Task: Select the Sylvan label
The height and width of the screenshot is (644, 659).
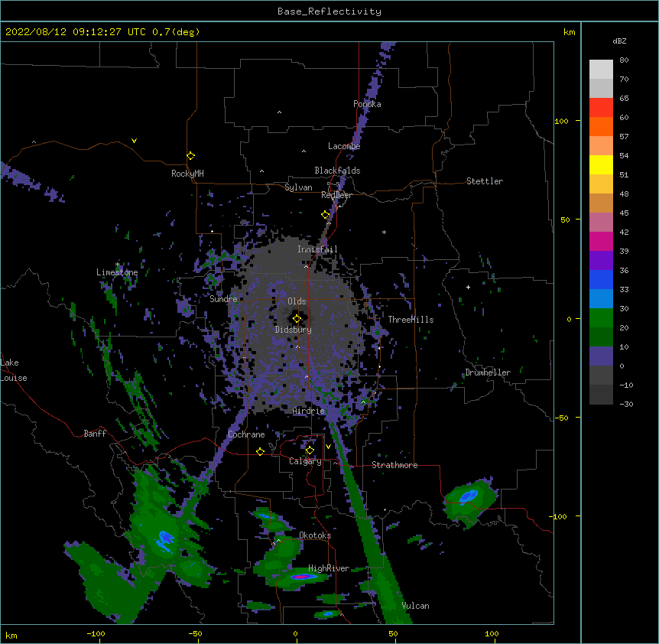Action: [298, 187]
